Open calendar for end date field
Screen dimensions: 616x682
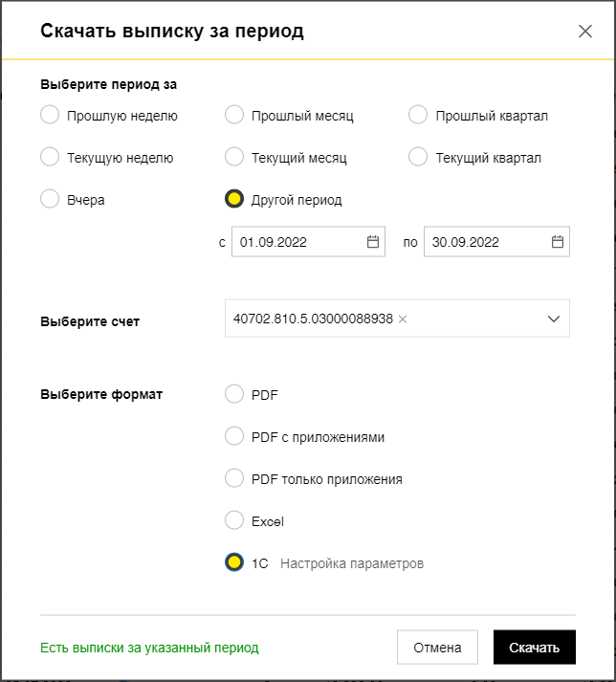[558, 241]
